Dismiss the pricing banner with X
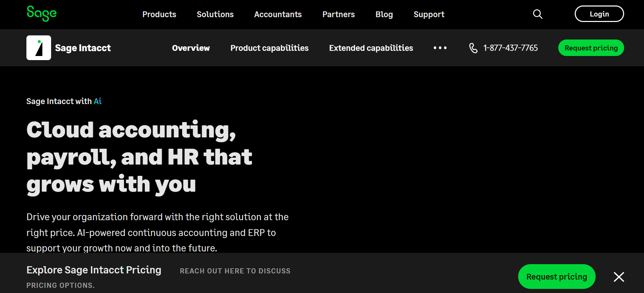The image size is (644, 293). coord(619,277)
